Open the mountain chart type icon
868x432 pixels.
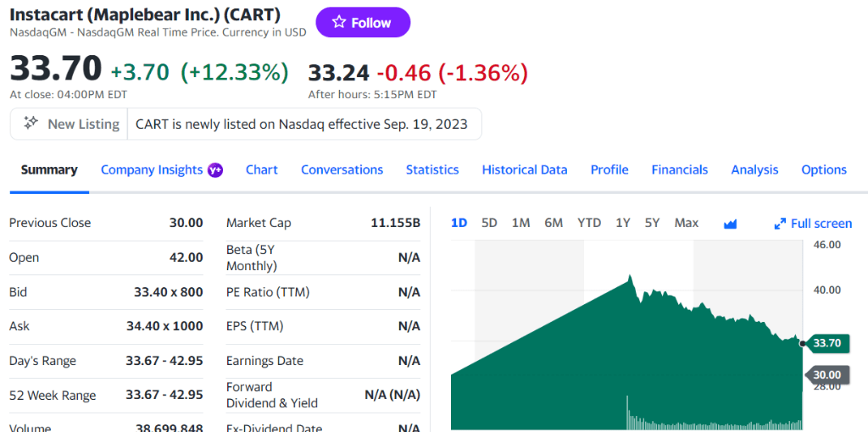coord(730,224)
